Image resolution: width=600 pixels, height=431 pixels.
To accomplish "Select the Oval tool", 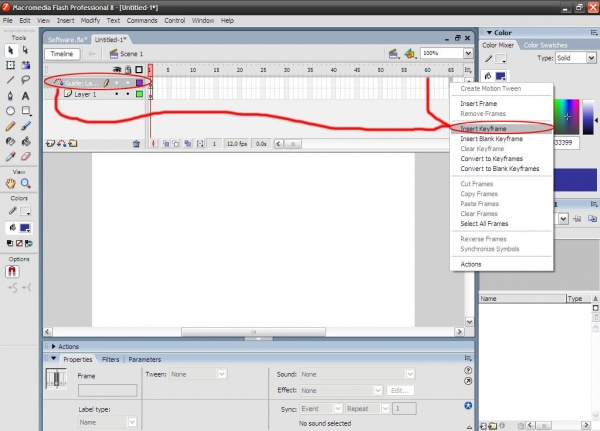I will [x=11, y=111].
